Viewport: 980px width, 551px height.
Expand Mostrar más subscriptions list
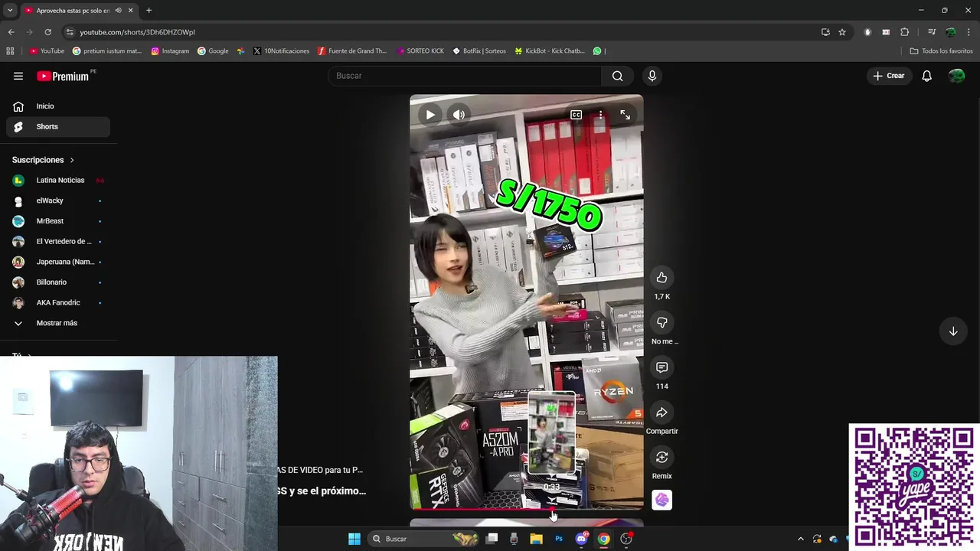tap(58, 323)
